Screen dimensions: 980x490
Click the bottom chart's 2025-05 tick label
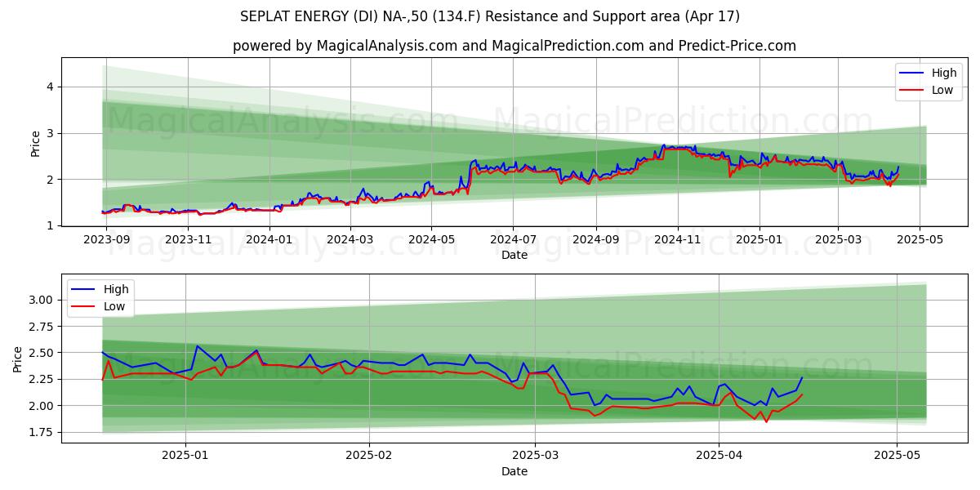897,456
